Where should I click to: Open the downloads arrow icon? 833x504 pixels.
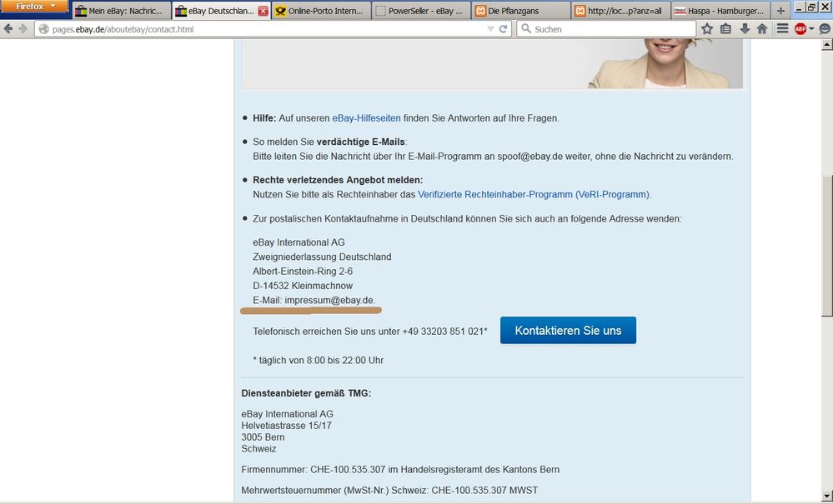[x=745, y=29]
